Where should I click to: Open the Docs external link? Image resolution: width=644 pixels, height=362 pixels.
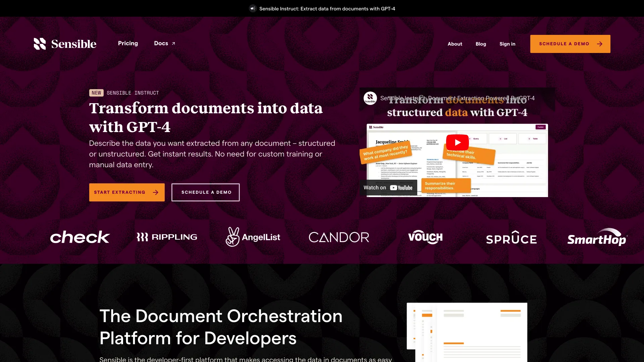pos(165,43)
